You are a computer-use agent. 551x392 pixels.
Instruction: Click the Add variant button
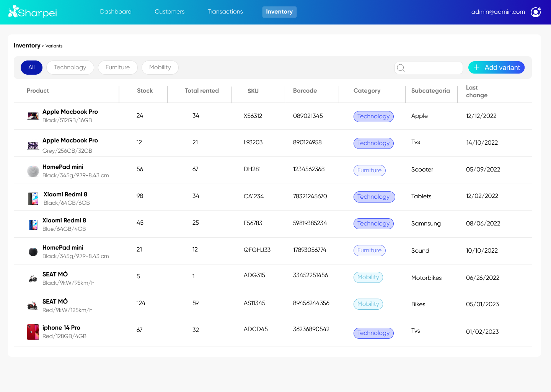(496, 68)
